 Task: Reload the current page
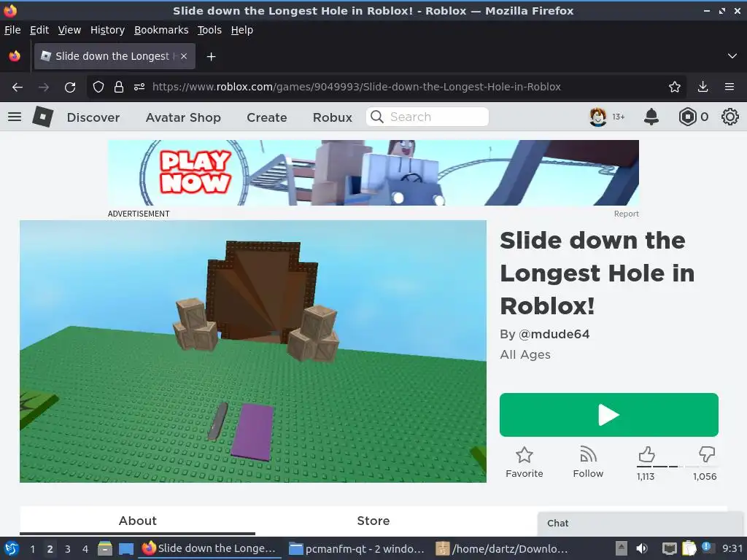pos(70,87)
